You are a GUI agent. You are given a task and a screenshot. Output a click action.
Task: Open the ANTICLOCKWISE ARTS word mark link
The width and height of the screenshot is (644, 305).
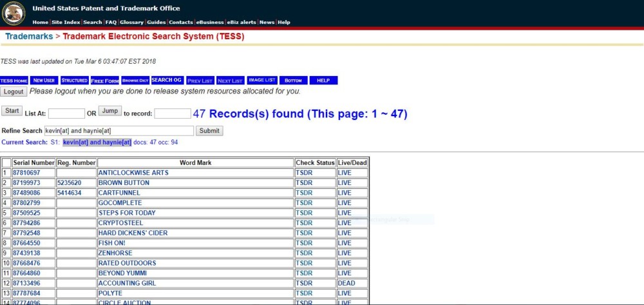point(133,173)
